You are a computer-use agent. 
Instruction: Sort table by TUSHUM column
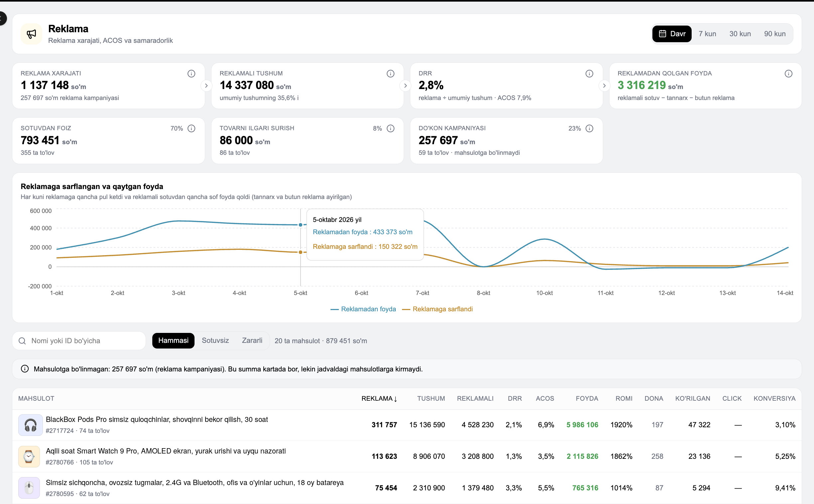(431, 398)
